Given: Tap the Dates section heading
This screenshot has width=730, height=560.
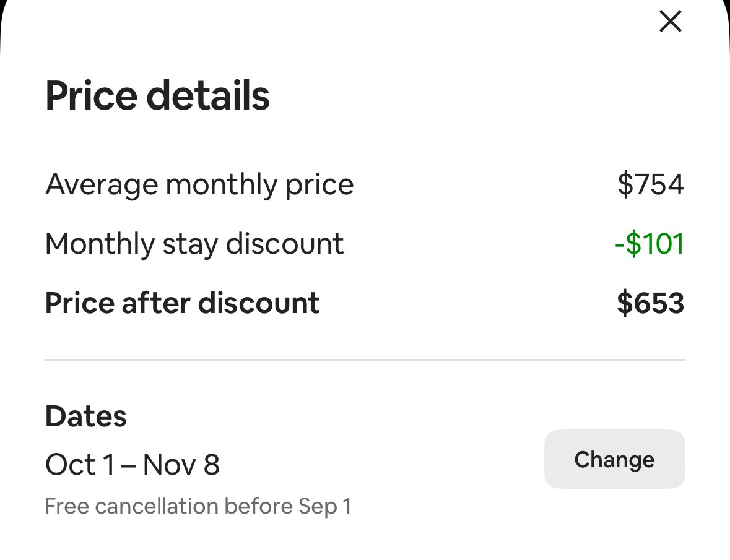Looking at the screenshot, I should point(86,416).
